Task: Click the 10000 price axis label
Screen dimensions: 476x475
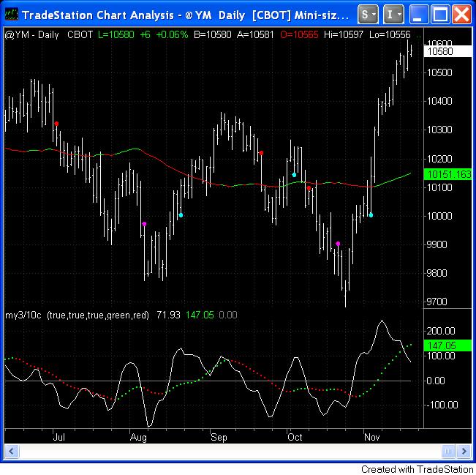Action: (439, 216)
